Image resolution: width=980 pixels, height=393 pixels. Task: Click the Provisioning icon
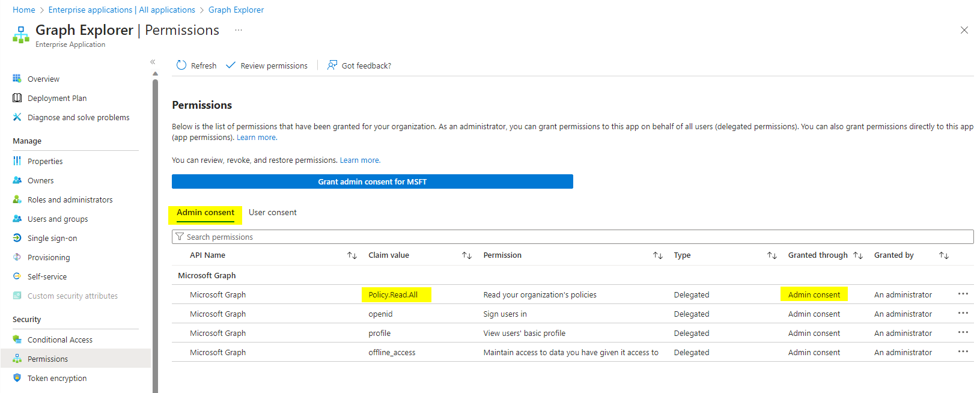click(x=17, y=257)
